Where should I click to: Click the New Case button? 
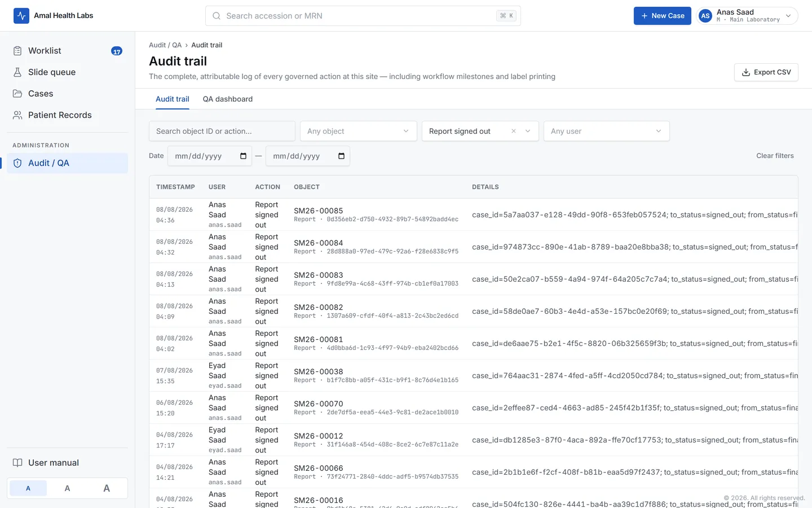click(x=663, y=16)
